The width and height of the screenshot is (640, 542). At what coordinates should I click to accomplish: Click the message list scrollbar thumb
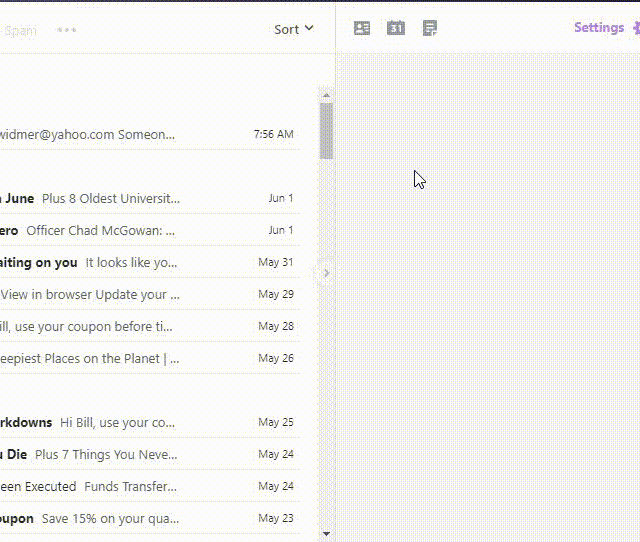point(326,130)
